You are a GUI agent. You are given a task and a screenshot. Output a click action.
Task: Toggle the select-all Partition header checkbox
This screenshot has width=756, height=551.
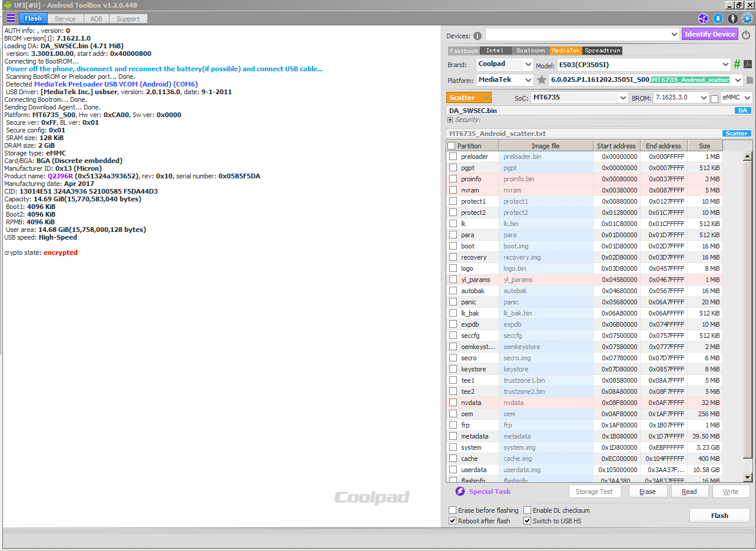tap(451, 146)
